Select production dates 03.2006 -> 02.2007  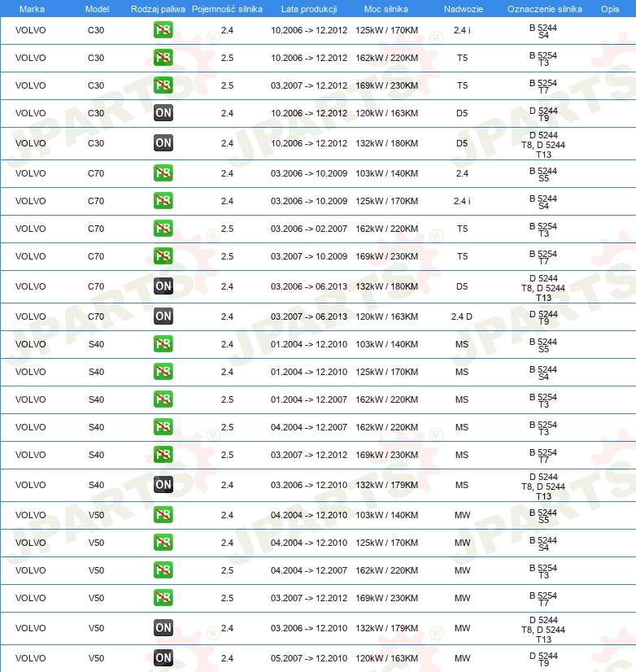coord(309,229)
